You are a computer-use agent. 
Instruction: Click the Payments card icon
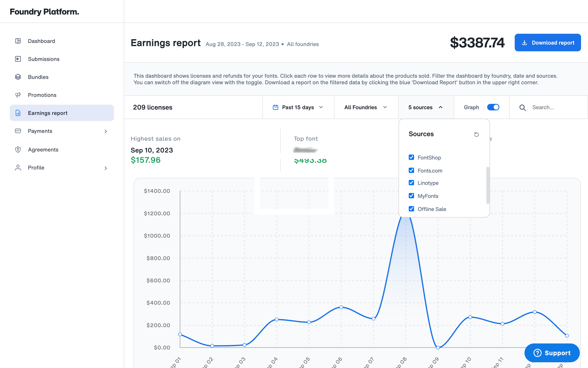tap(18, 131)
